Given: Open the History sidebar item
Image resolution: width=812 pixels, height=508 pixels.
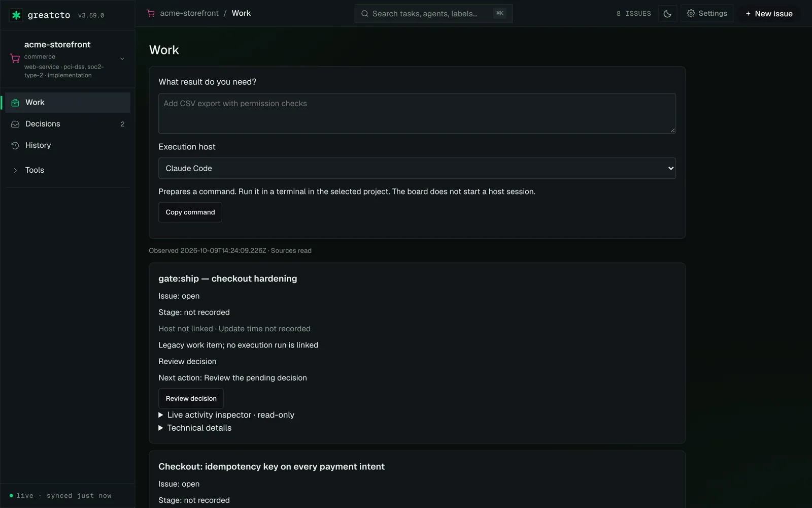Looking at the screenshot, I should 67,145.
